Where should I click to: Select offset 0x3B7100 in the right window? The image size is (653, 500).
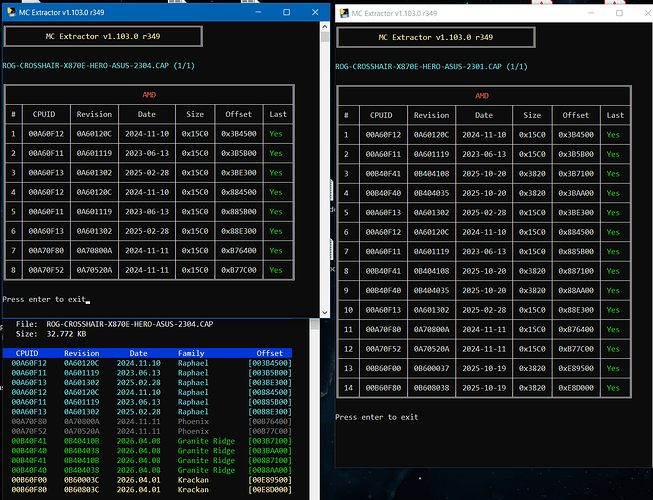(576, 174)
